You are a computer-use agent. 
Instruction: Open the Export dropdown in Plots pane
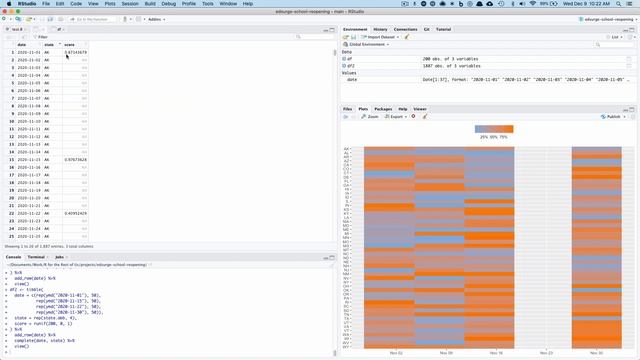396,117
